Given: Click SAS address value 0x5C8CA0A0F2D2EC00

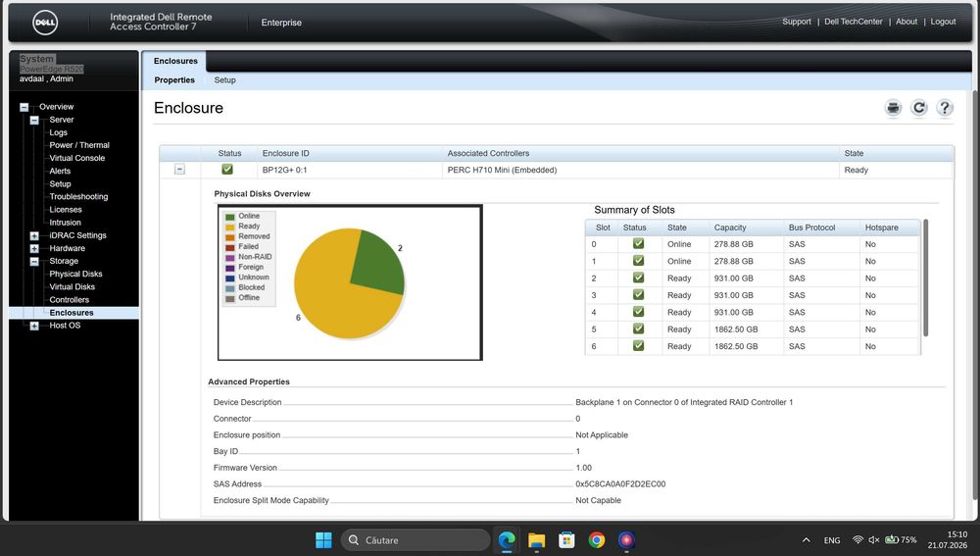Looking at the screenshot, I should point(620,484).
